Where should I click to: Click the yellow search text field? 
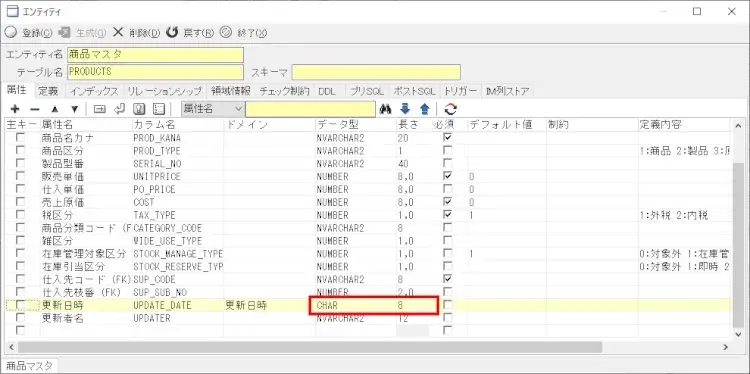point(310,109)
